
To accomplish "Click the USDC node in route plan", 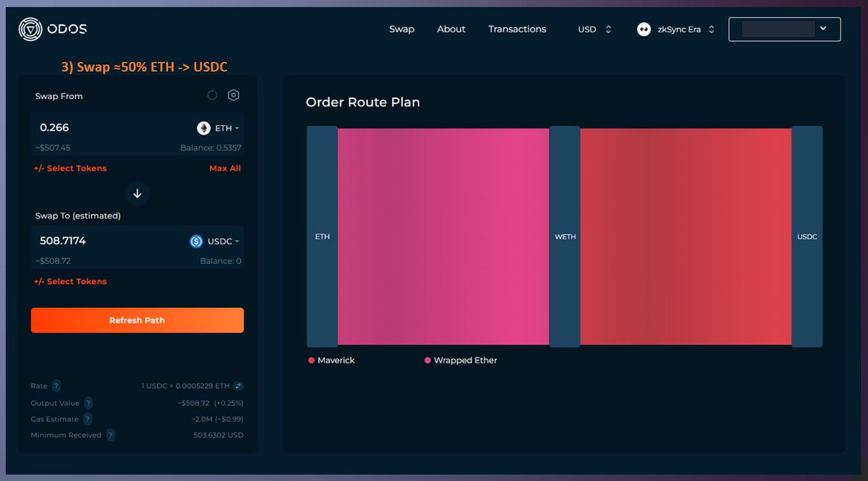I will point(807,237).
